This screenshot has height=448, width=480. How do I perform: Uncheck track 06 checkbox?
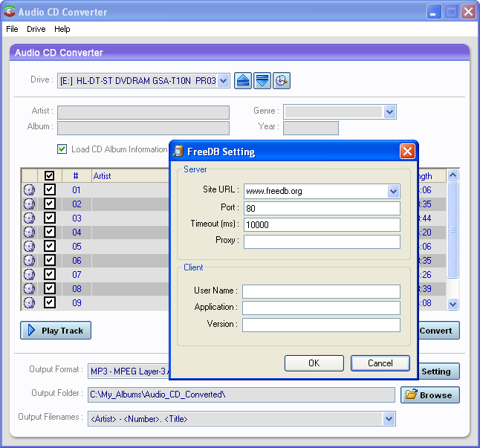(50, 260)
